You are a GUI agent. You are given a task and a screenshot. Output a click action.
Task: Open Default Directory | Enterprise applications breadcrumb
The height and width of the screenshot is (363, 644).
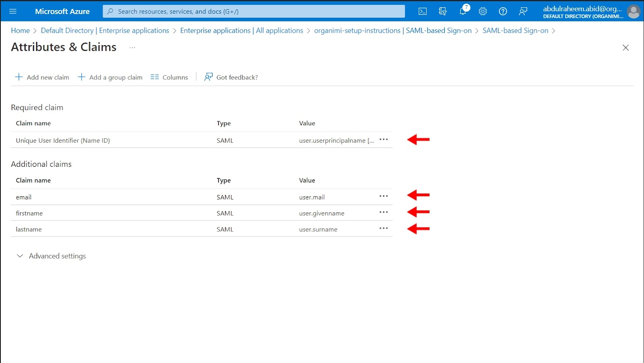click(105, 31)
